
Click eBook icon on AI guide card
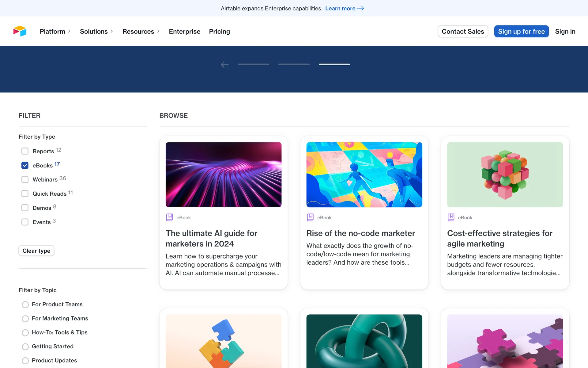pos(169,217)
